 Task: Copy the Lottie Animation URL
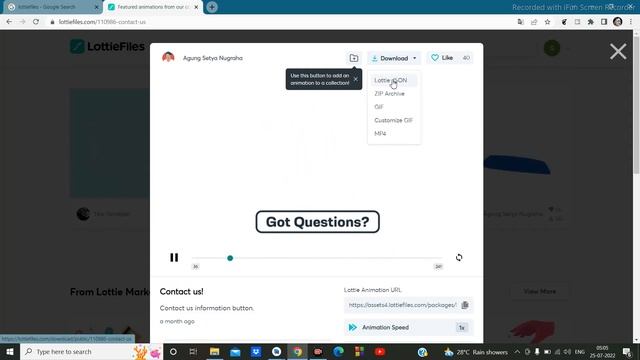click(x=465, y=305)
